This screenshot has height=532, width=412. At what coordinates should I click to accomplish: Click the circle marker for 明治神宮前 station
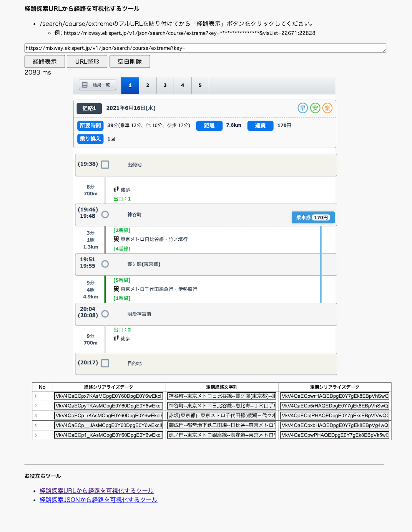click(x=105, y=314)
